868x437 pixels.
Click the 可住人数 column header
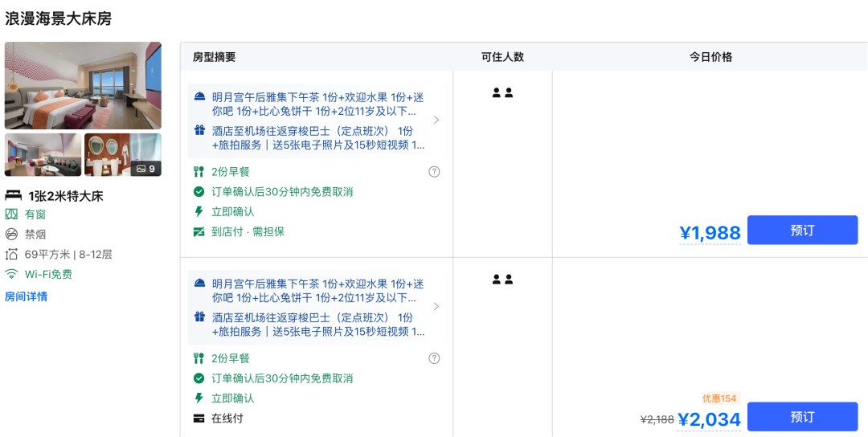tap(502, 57)
